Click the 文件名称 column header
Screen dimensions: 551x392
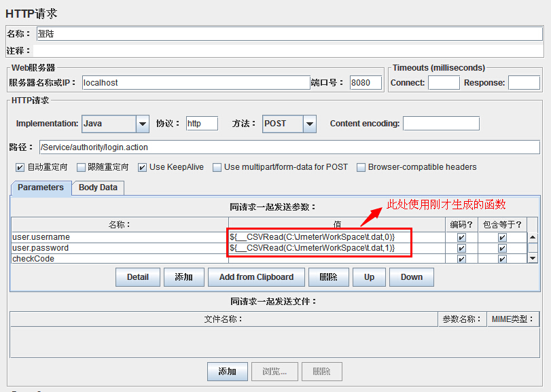[x=224, y=319]
